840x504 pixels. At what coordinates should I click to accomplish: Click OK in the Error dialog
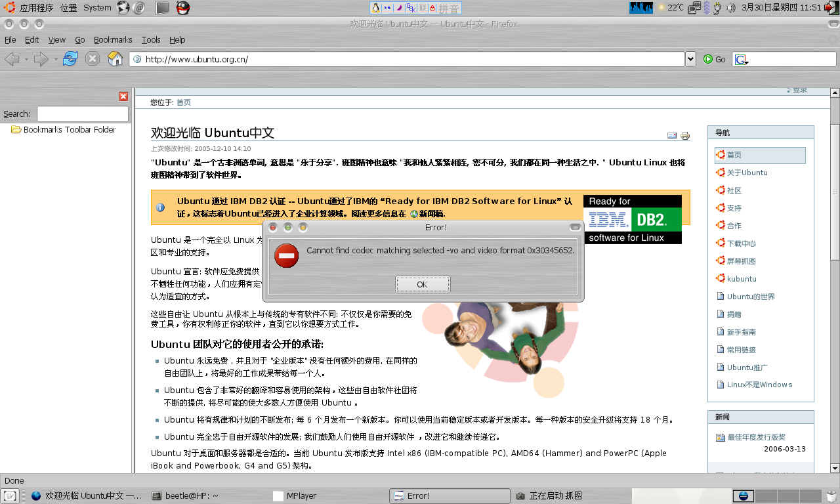[423, 284]
